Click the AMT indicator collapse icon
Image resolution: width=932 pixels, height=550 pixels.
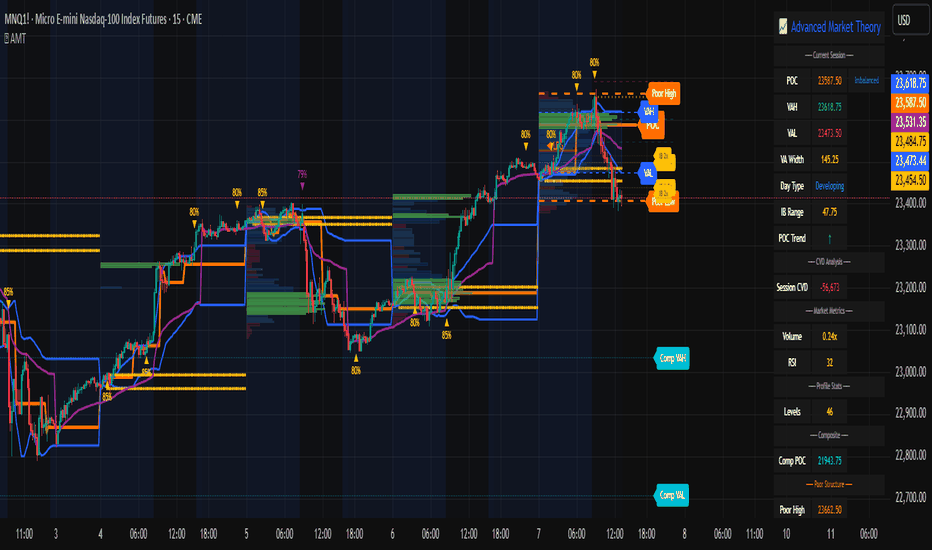click(7, 39)
